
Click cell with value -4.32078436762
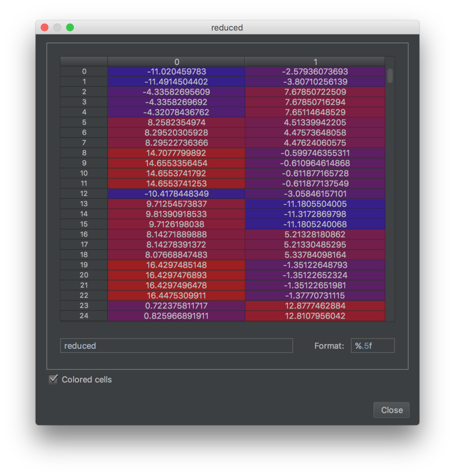pyautogui.click(x=176, y=112)
